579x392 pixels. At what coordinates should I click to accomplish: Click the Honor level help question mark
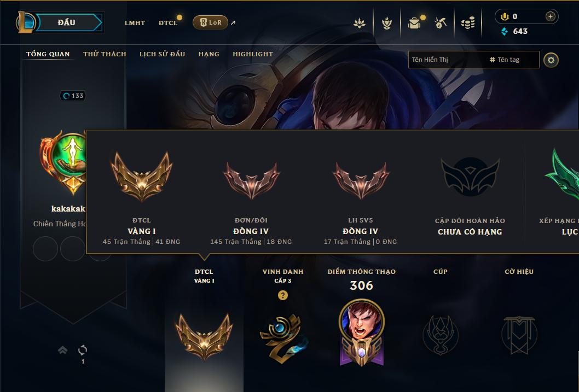pyautogui.click(x=283, y=295)
